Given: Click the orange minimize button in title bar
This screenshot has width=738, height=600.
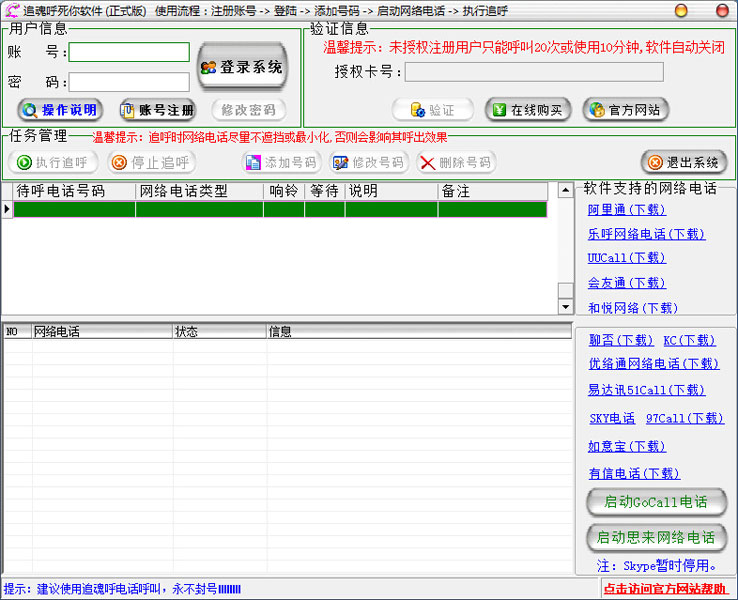Looking at the screenshot, I should pos(681,10).
